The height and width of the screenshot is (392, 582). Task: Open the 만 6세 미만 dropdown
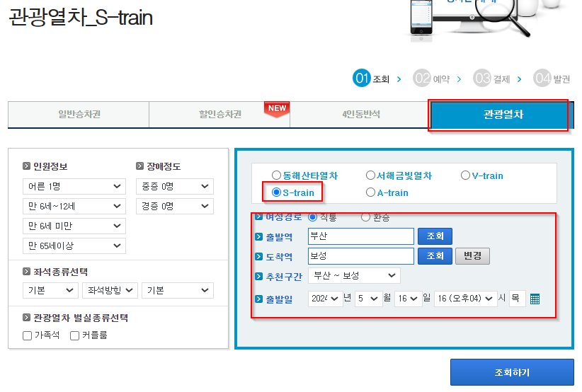(74, 226)
